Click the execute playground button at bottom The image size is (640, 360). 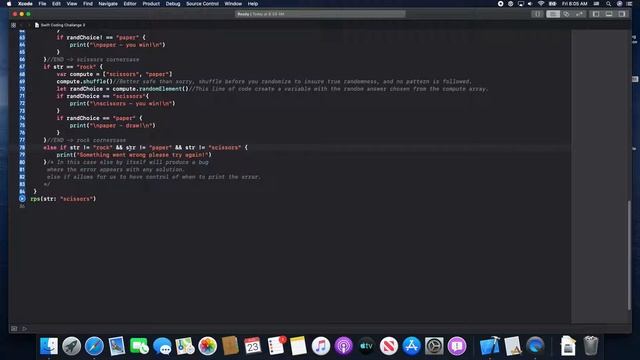[24, 328]
